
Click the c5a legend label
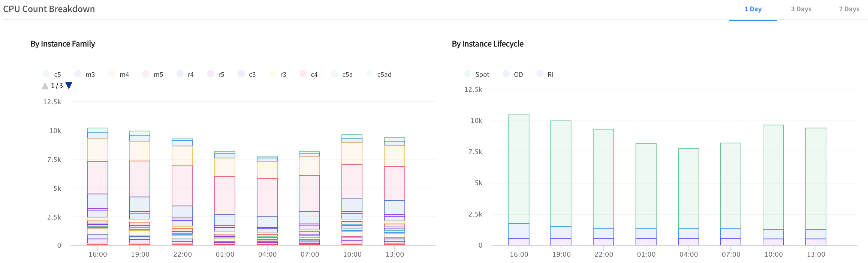click(x=347, y=75)
